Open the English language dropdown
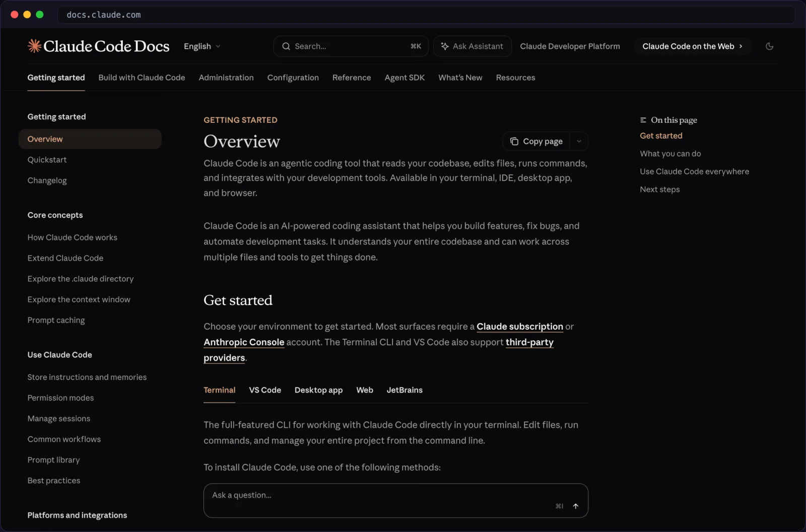The image size is (806, 532). tap(202, 46)
